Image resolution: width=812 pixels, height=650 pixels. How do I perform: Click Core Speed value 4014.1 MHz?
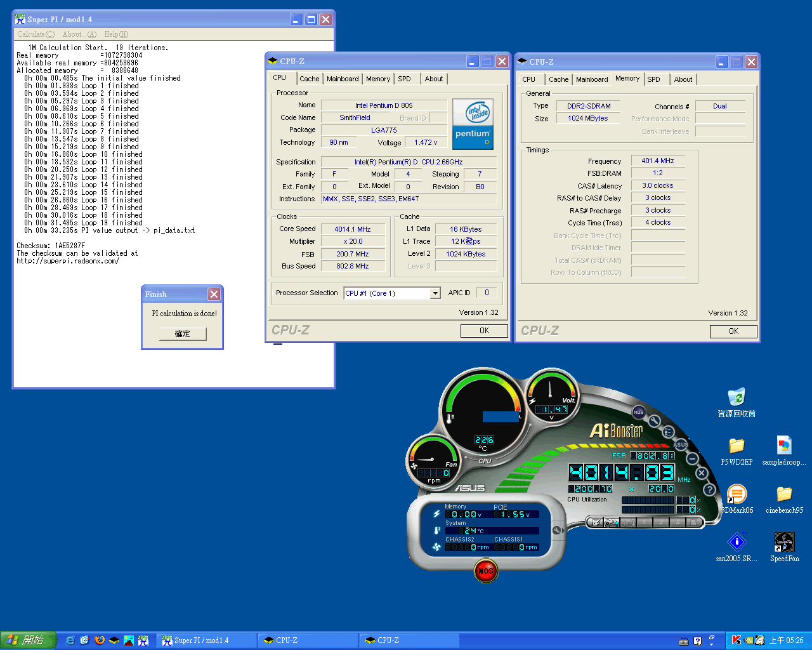tap(353, 229)
